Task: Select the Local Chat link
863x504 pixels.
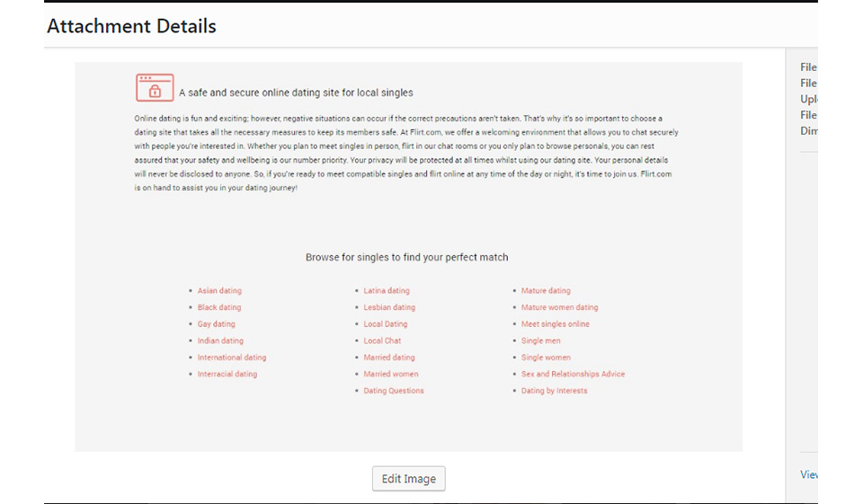Action: point(382,341)
